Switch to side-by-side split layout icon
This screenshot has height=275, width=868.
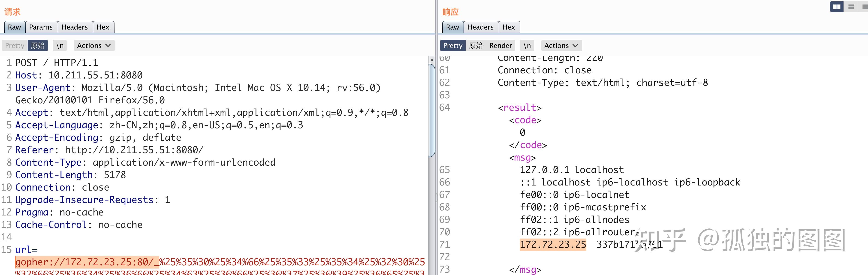[x=836, y=7]
